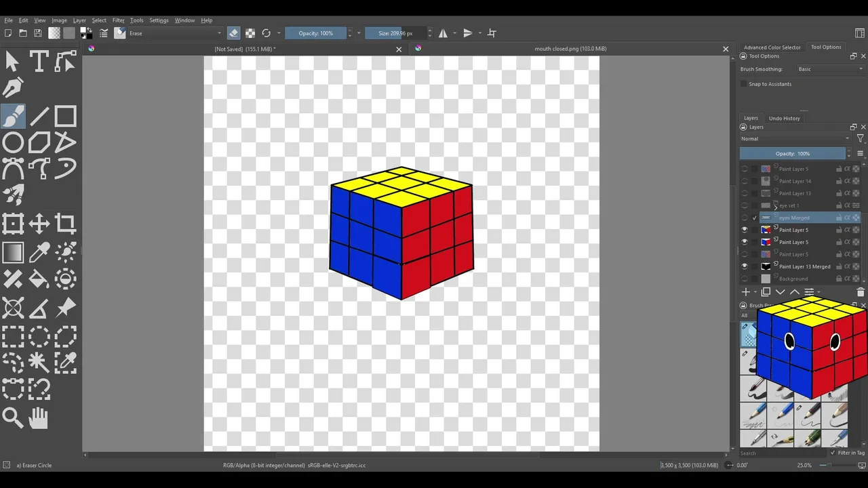Open the layer filter funnel menu
This screenshot has height=488, width=868.
tap(860, 139)
